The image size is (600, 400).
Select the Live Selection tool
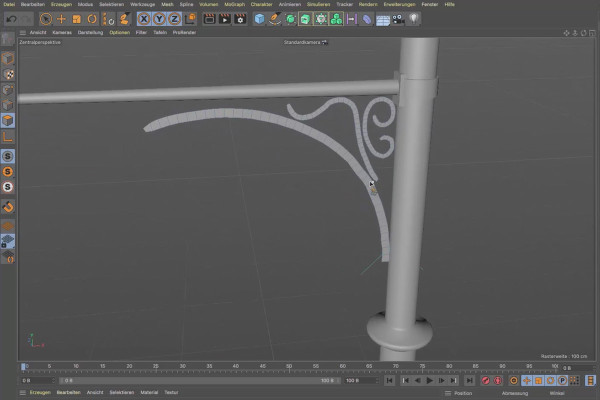tap(46, 19)
